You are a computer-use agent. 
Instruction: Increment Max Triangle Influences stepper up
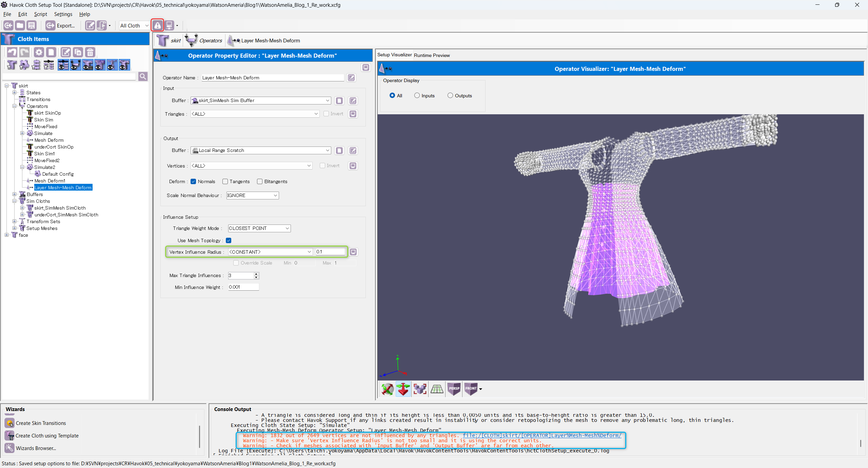pos(256,274)
